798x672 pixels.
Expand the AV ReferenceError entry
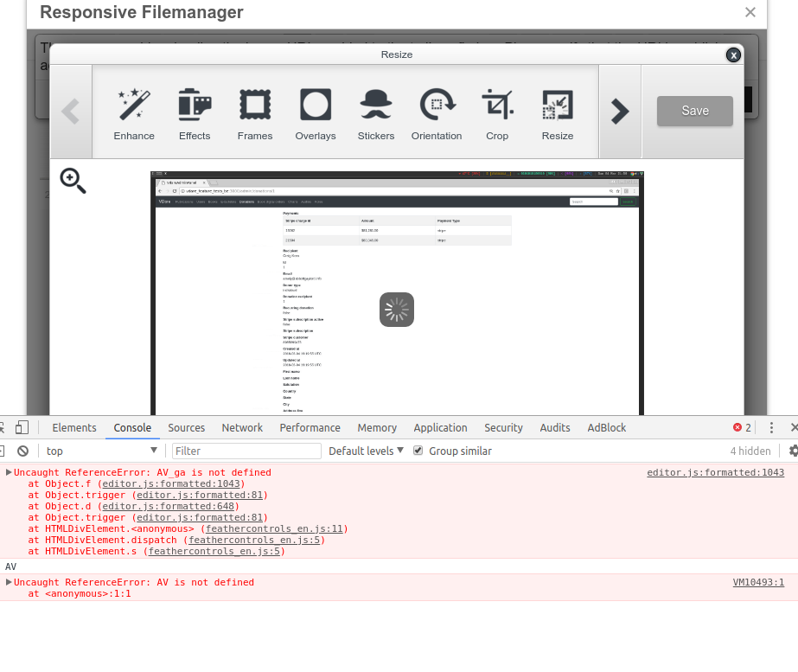click(9, 582)
